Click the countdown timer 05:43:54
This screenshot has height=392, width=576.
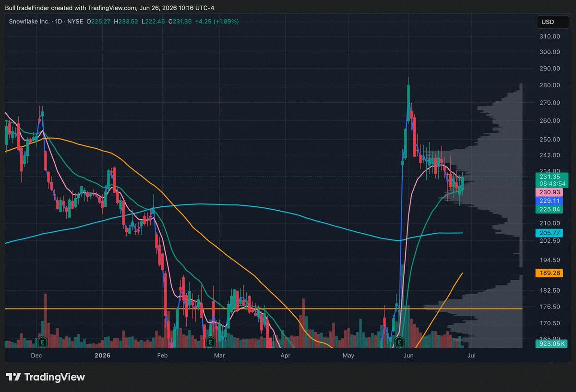(552, 184)
